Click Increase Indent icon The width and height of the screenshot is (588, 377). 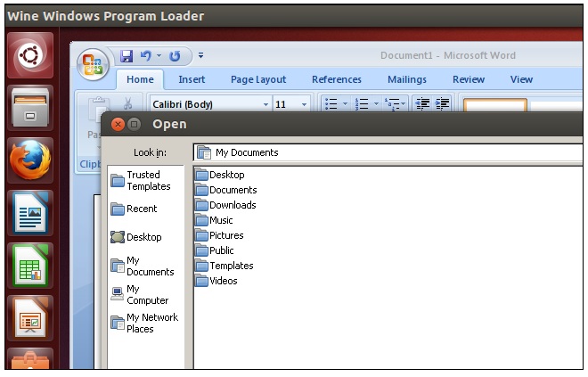point(443,103)
